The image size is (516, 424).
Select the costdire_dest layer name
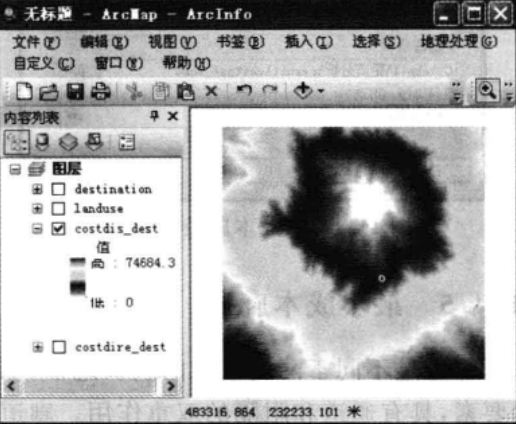(x=120, y=347)
